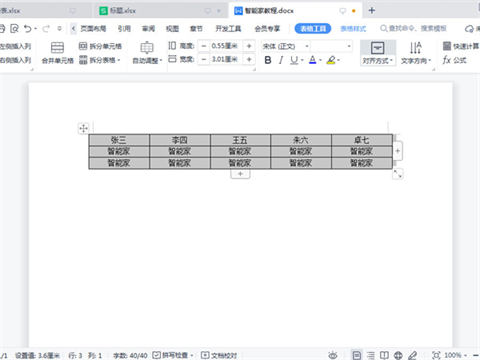Click the cloud sync icon
480x360 pixels.
coord(469,29)
